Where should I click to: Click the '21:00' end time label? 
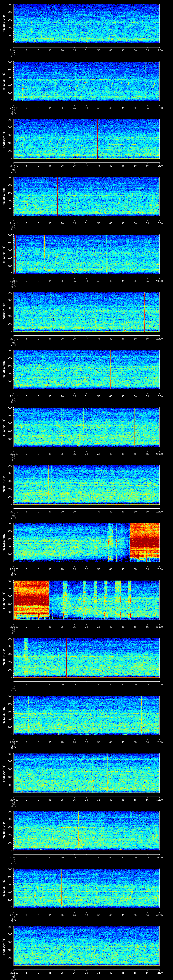tap(159, 281)
